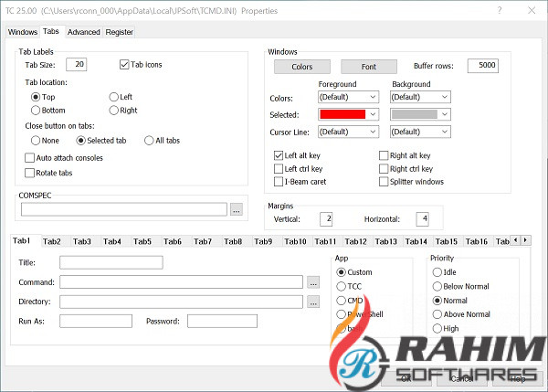548x392 pixels.
Task: Click the Command input field
Action: [181, 281]
